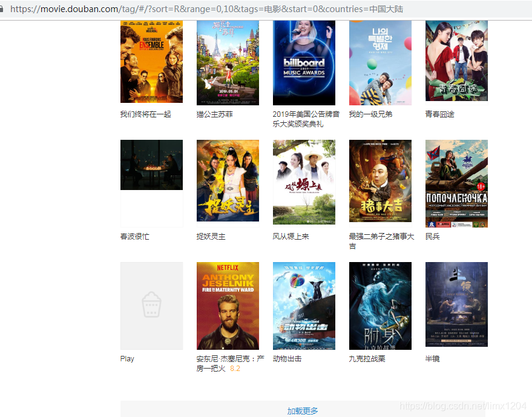Open the 春波很忙 poster image

tap(152, 165)
